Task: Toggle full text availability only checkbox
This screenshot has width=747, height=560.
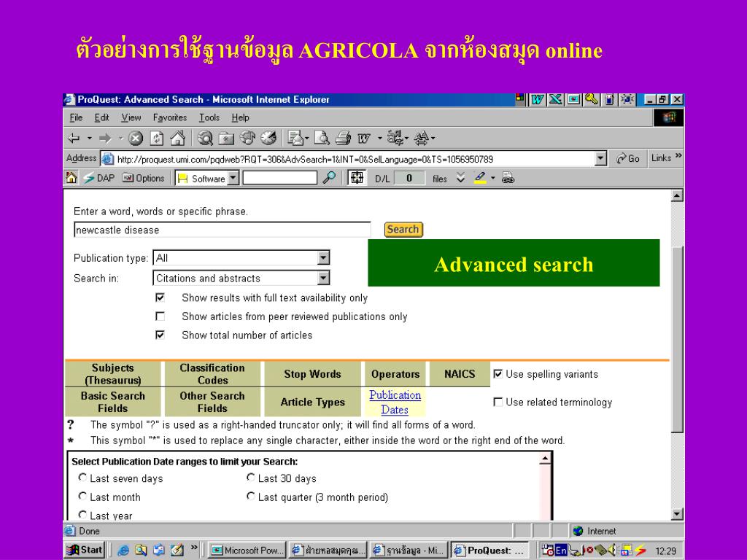Action: [160, 297]
